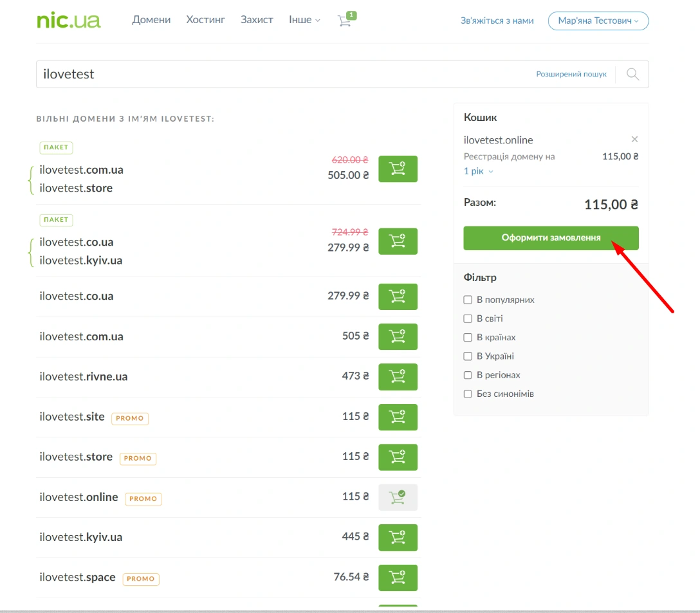Screen dimensions: 700x613
Task: Open the Хостинг menu item
Action: point(205,20)
